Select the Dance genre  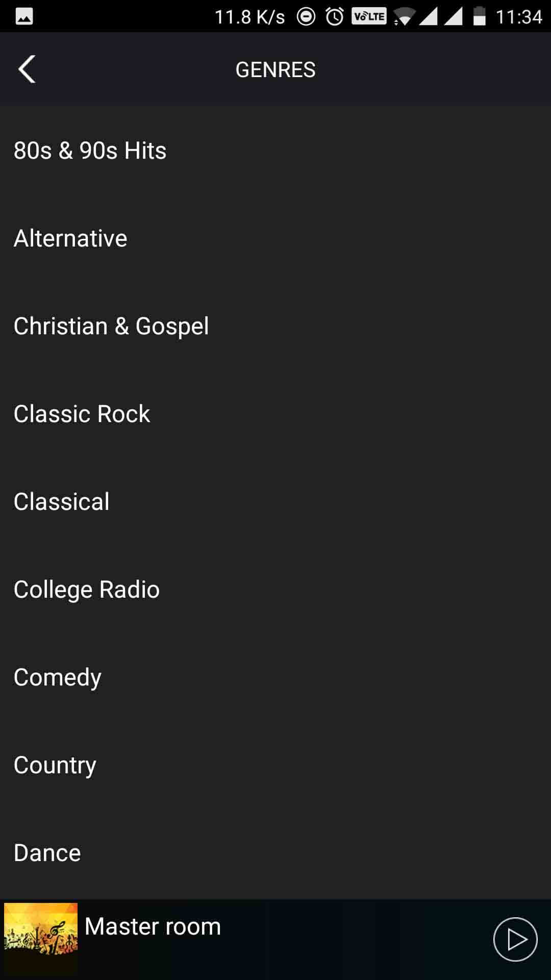(x=47, y=853)
